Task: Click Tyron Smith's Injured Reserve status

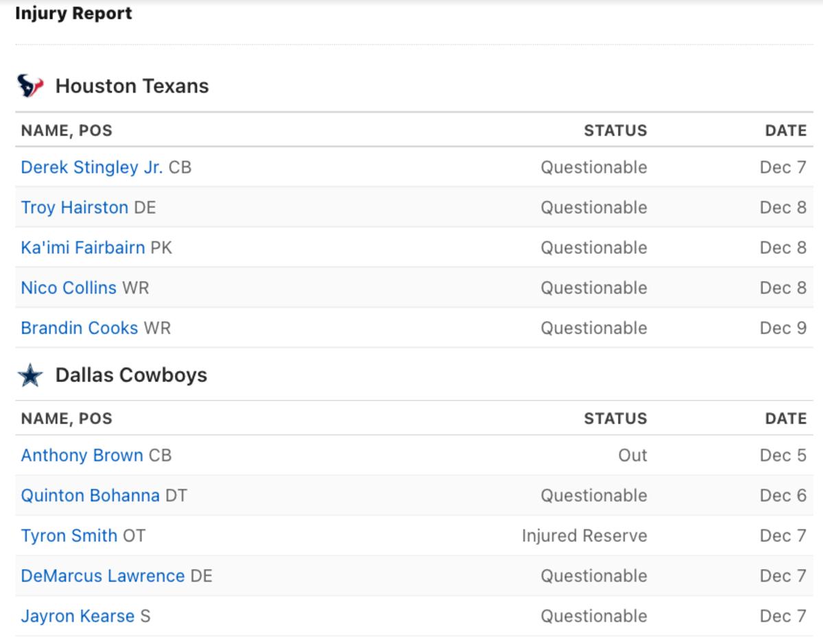Action: 584,536
